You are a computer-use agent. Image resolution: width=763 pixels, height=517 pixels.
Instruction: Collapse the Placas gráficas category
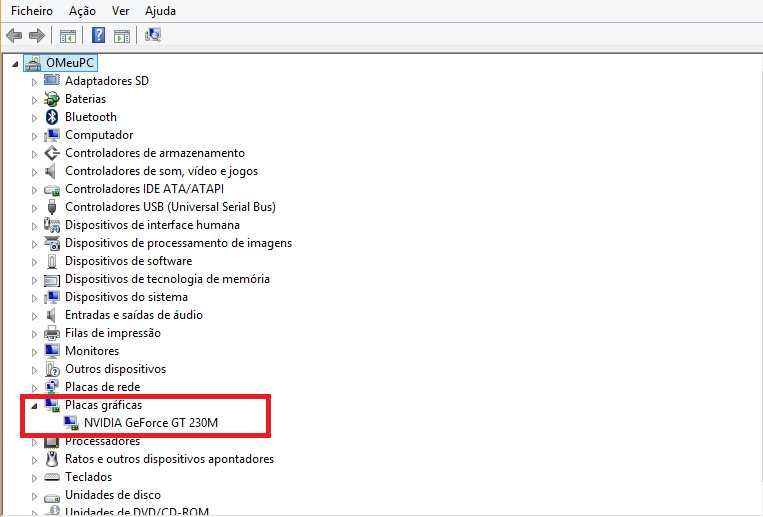tap(34, 406)
